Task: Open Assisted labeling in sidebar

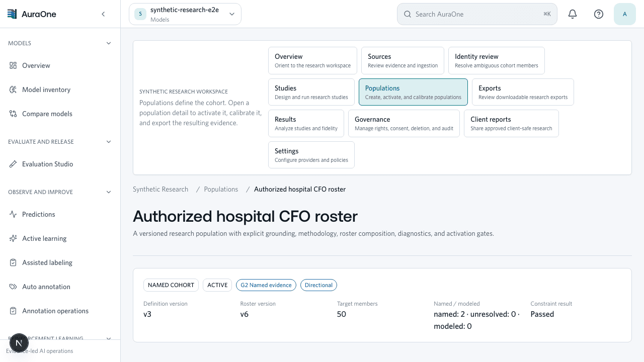Action: (60, 262)
